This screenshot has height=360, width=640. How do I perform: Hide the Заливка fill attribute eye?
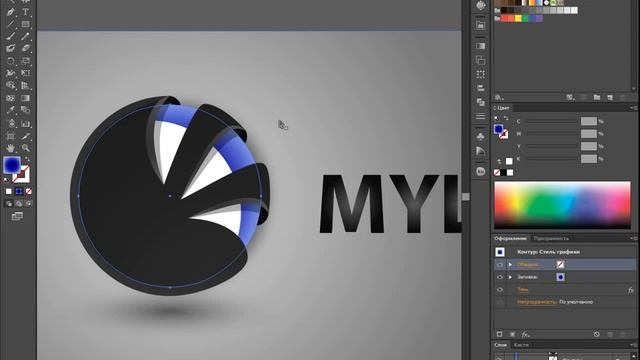pos(500,277)
